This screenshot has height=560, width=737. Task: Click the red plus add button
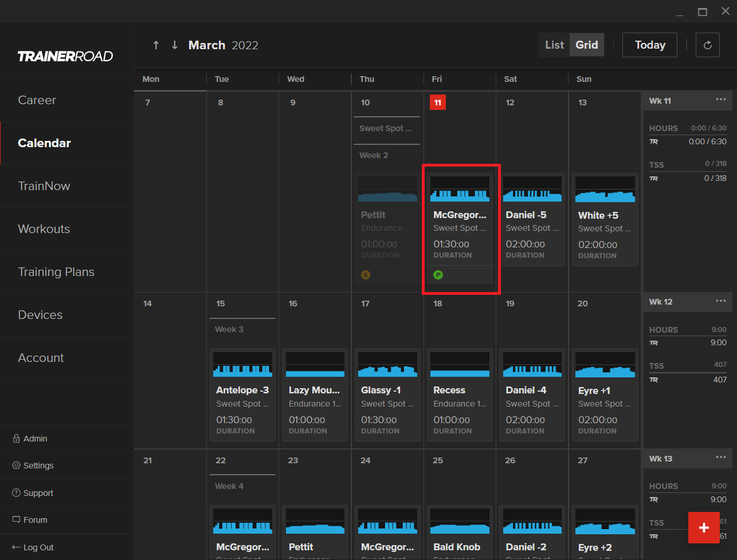[704, 527]
